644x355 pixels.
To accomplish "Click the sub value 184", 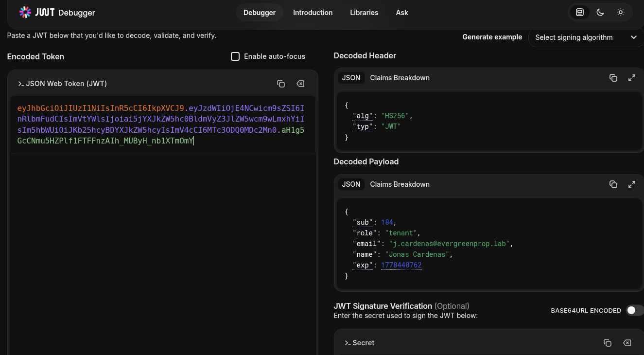I will coord(387,222).
